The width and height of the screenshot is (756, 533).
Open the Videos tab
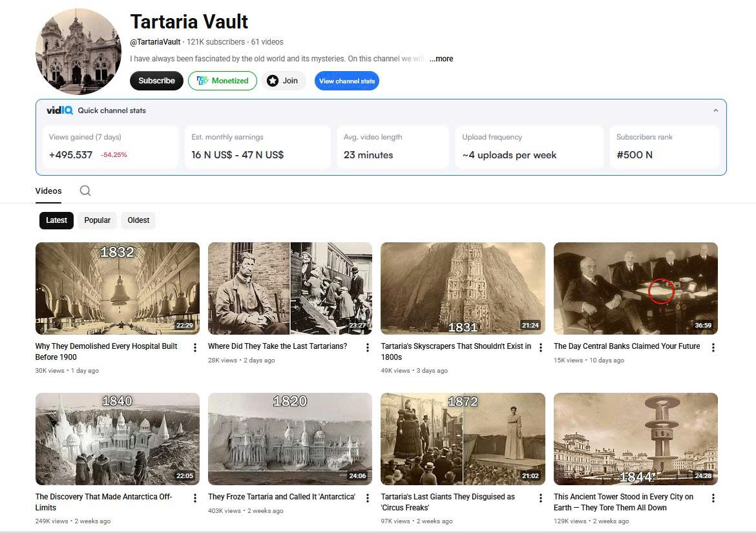(x=48, y=191)
